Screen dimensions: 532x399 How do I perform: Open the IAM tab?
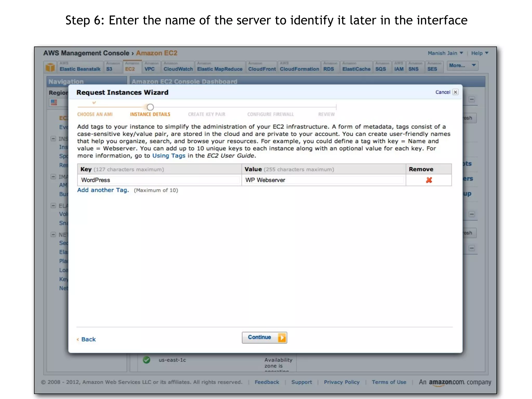click(x=399, y=67)
